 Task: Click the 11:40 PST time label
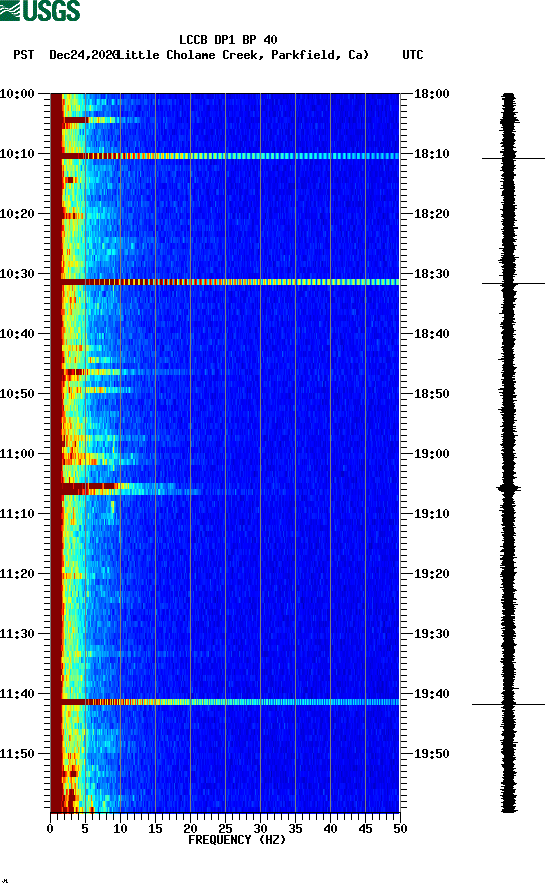[x=17, y=694]
